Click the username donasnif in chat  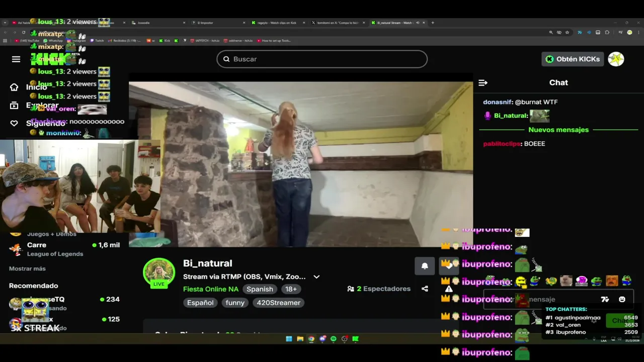[497, 102]
